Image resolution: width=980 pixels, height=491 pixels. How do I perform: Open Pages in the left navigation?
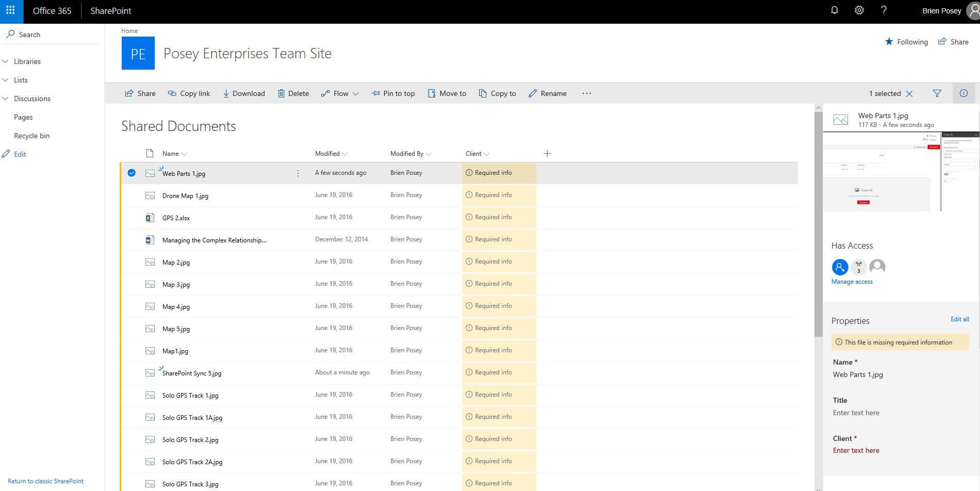(23, 117)
